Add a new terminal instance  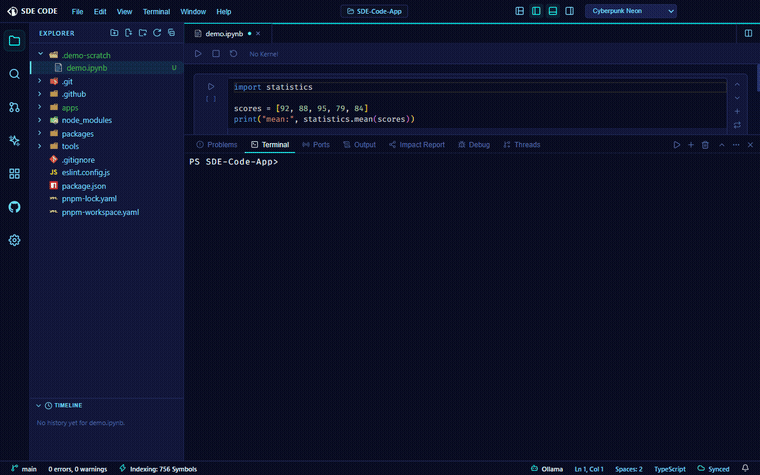691,144
